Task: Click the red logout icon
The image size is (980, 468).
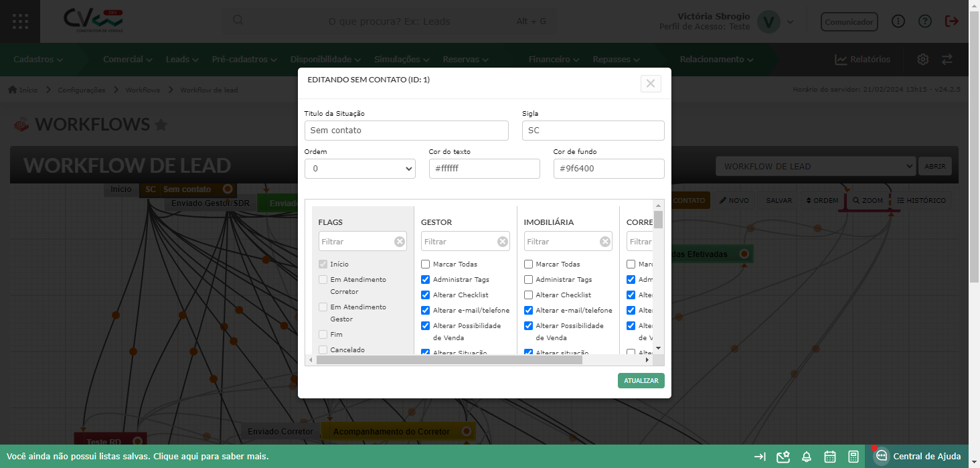Action: 952,21
